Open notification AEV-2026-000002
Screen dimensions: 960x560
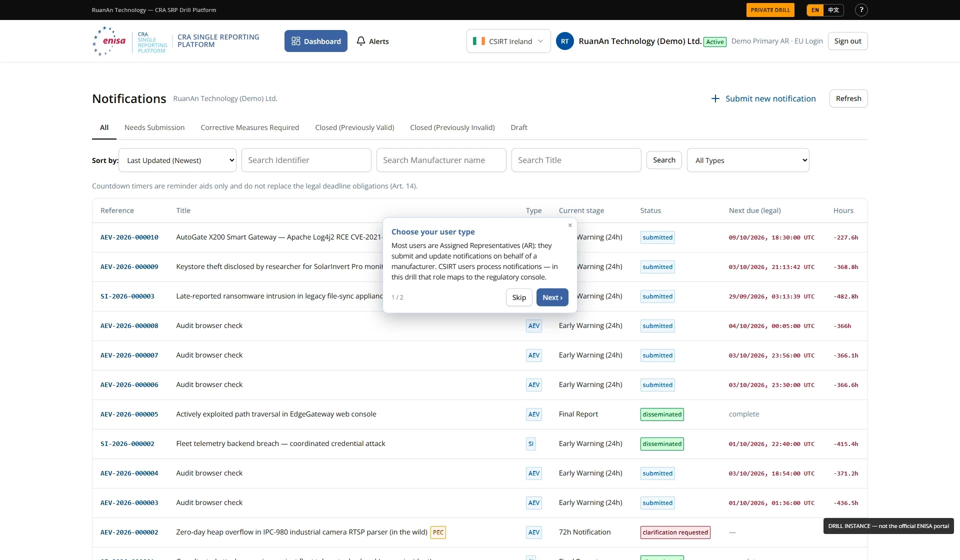(x=129, y=532)
